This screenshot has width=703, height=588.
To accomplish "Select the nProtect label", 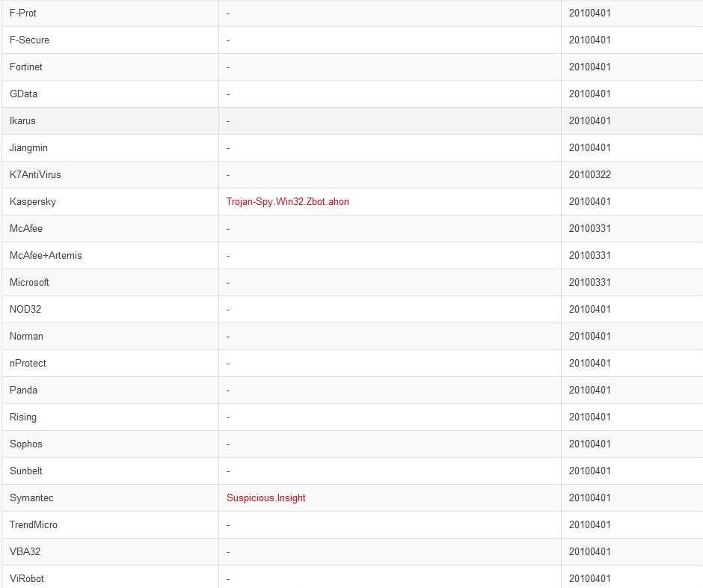I will coord(28,363).
